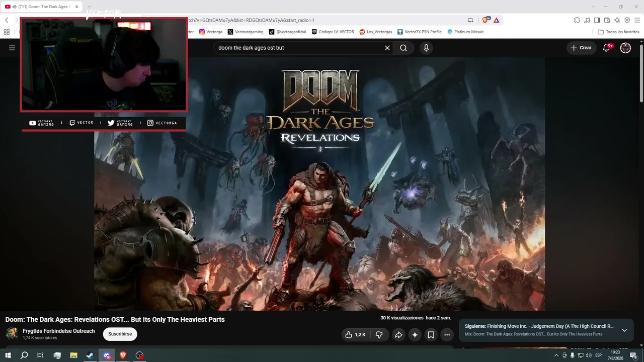Open File Explorer from taskbar

click(x=73, y=355)
